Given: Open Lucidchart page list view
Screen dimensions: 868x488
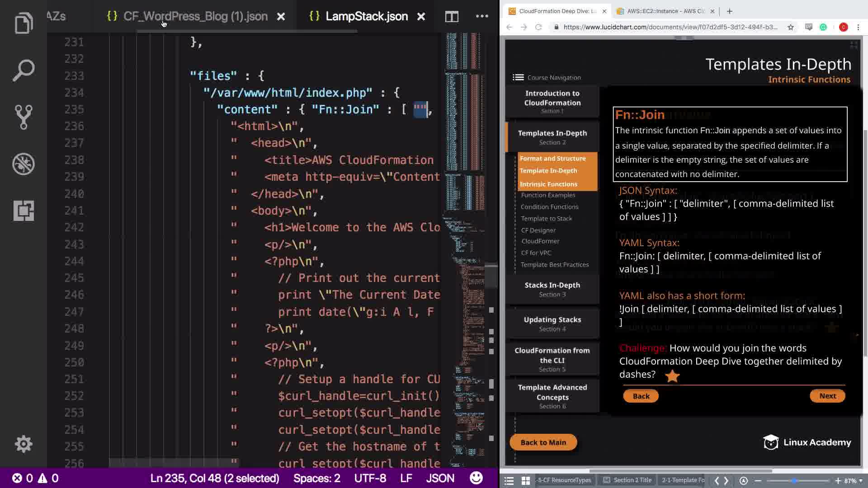Looking at the screenshot, I should 509,481.
